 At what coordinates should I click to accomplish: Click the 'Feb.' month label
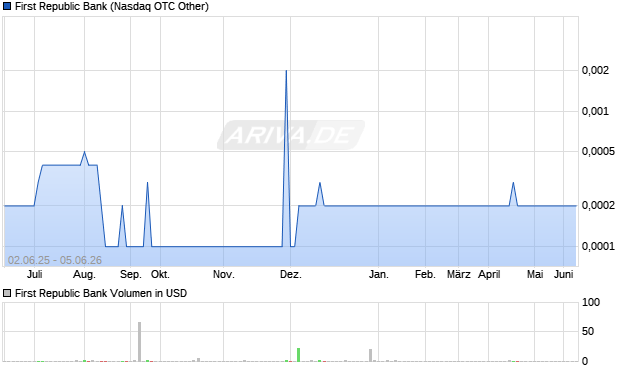(x=425, y=274)
